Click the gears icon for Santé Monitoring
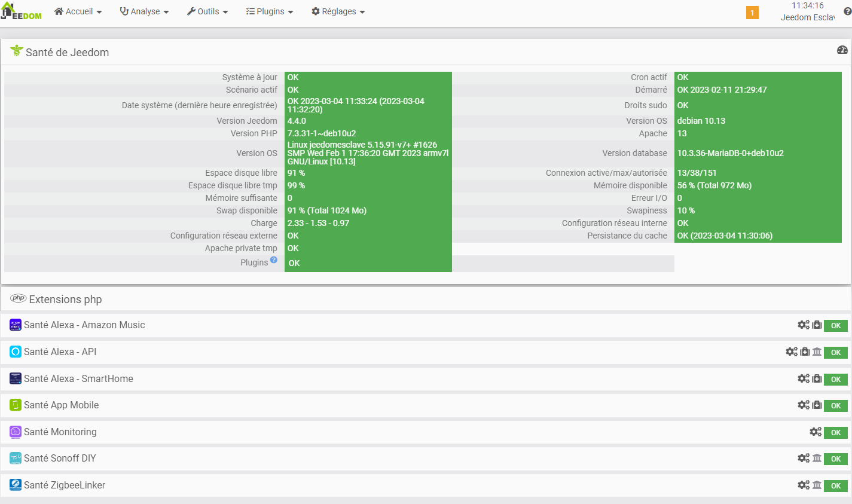 (816, 432)
